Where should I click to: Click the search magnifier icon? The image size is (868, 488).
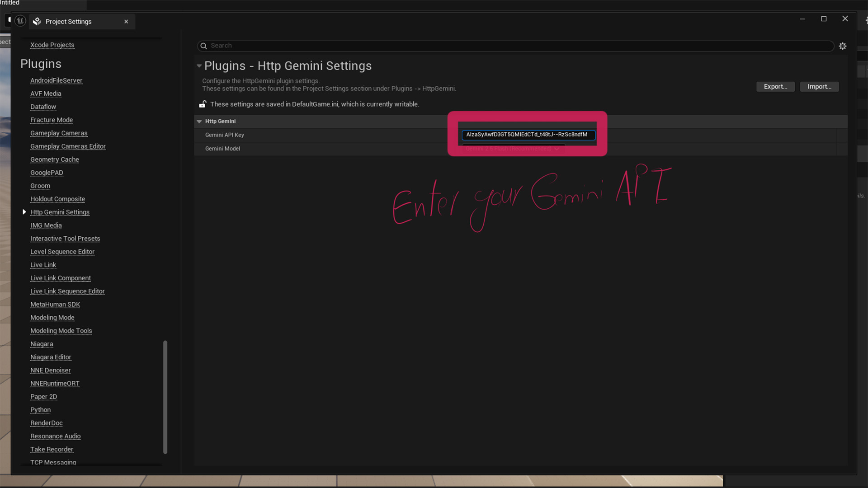click(203, 46)
